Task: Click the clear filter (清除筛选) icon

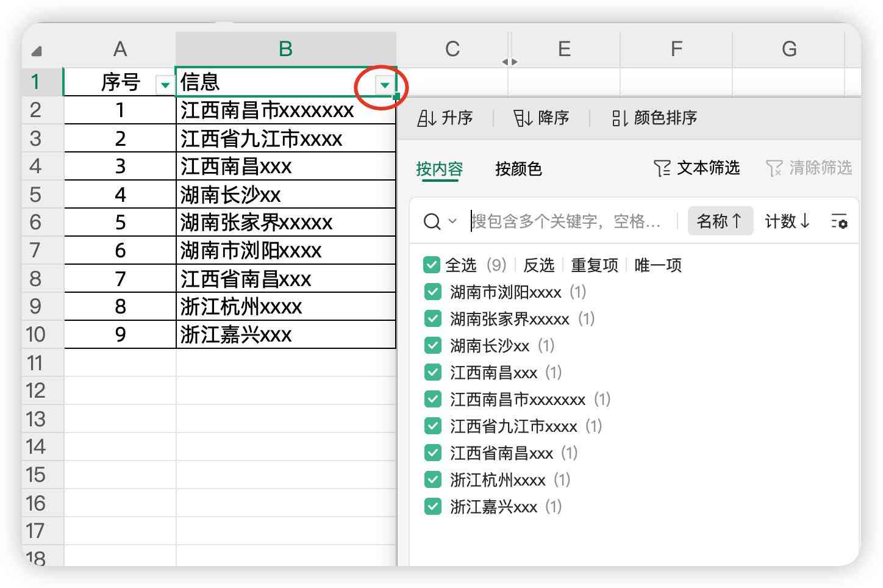Action: 775,169
